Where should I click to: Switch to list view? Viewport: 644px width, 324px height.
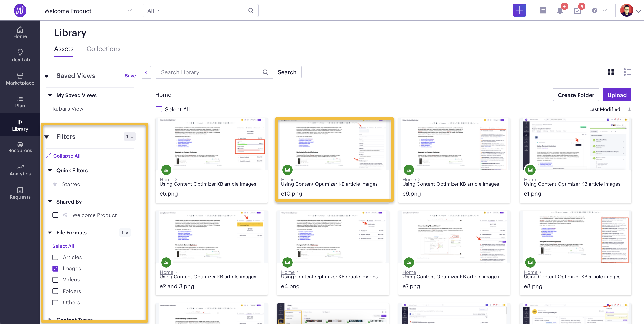[627, 72]
